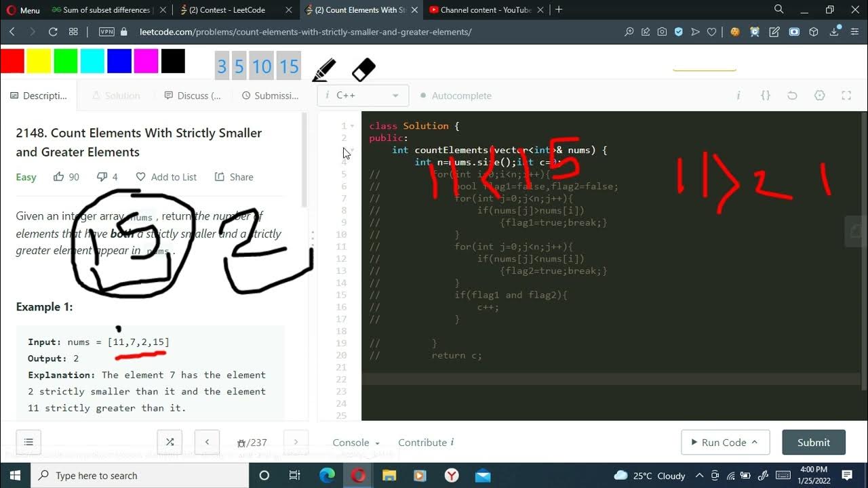Click the curly braces format icon
The image size is (868, 488).
[766, 96]
